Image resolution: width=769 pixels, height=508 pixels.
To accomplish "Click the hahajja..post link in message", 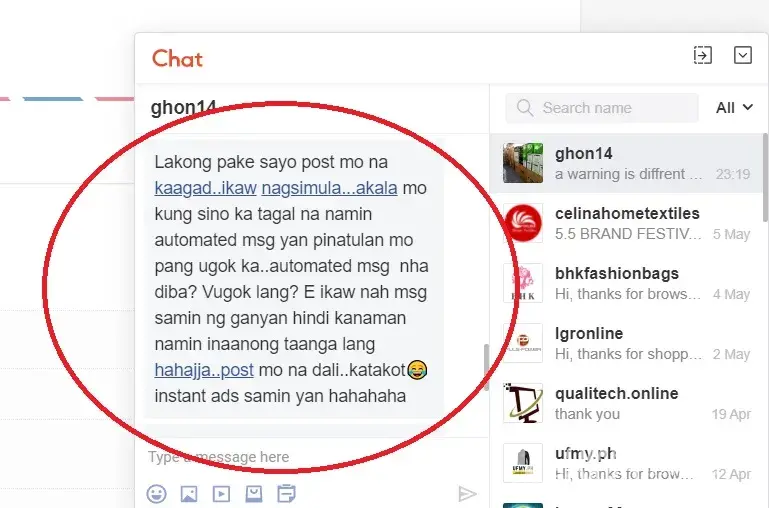I will (x=204, y=370).
